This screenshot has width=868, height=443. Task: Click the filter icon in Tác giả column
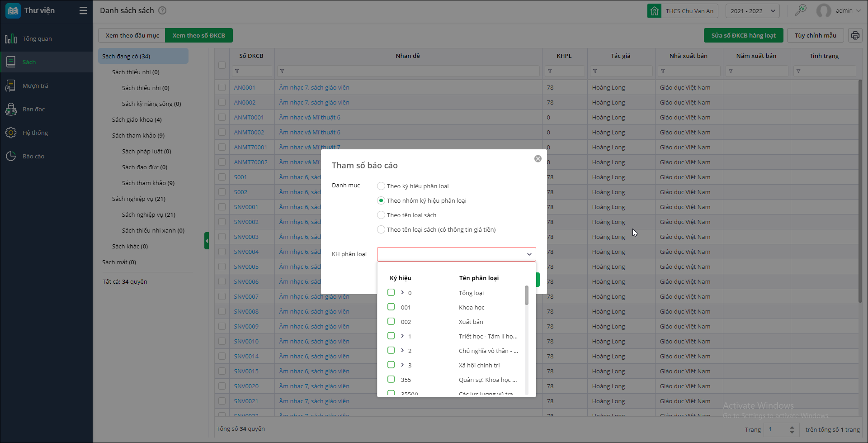[595, 71]
